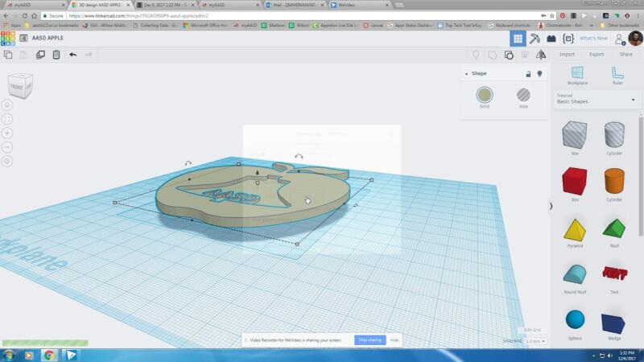Toggle the lock on the Shape panel
Screen dimensions: 644x362
[x=528, y=73]
